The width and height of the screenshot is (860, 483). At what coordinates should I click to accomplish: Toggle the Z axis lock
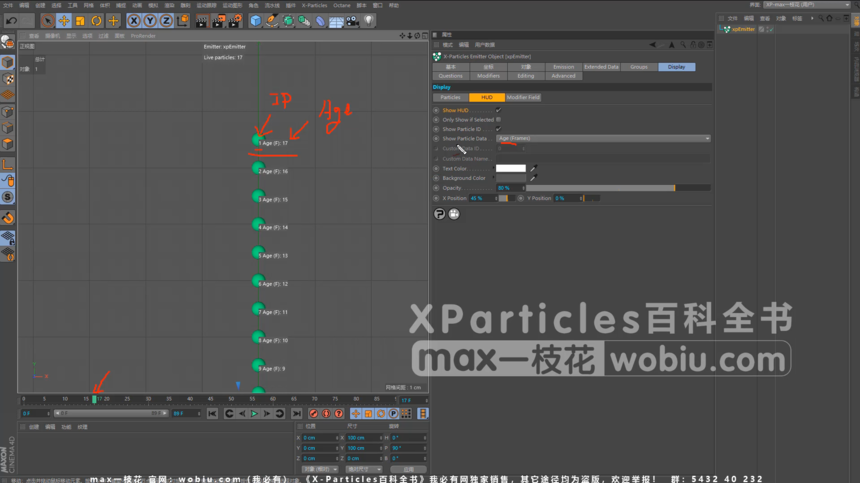[166, 21]
